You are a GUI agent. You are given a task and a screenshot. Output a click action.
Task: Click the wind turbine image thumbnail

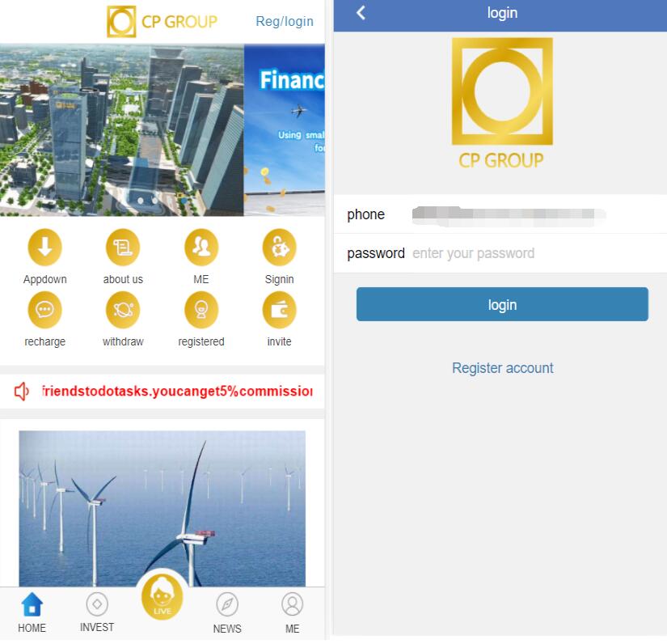(x=162, y=508)
